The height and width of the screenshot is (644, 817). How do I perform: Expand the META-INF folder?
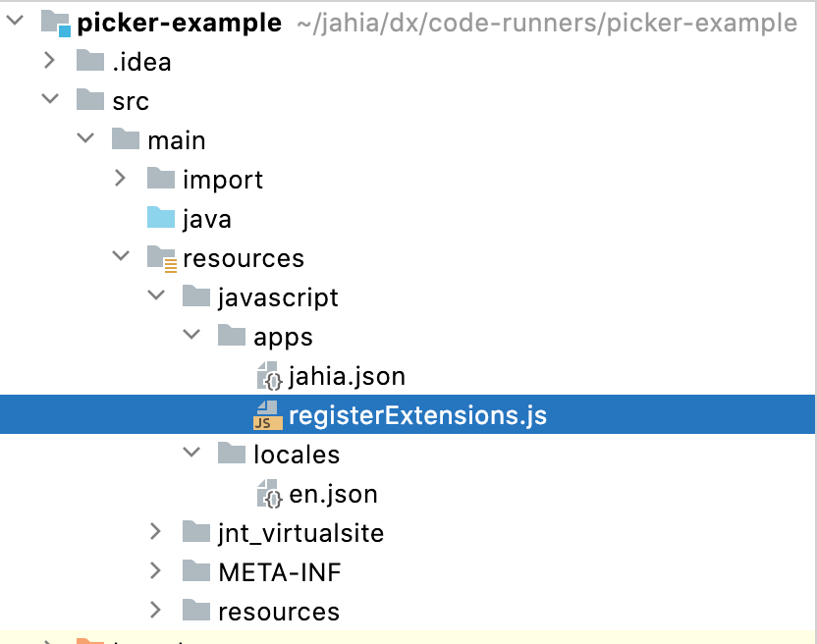(x=155, y=571)
